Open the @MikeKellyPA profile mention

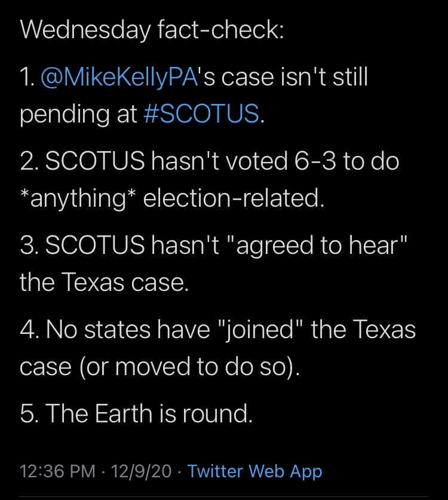pos(119,79)
